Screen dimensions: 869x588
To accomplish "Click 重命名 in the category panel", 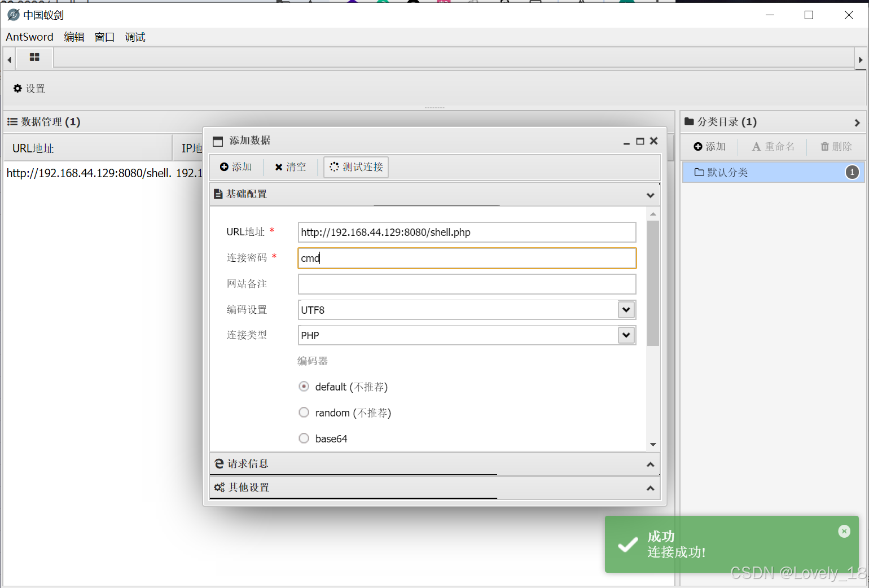I will [x=773, y=147].
